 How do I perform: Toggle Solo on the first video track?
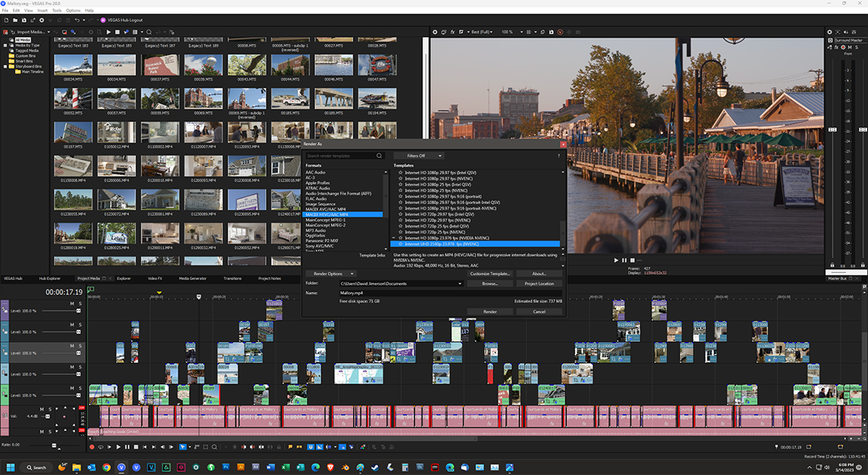point(80,304)
